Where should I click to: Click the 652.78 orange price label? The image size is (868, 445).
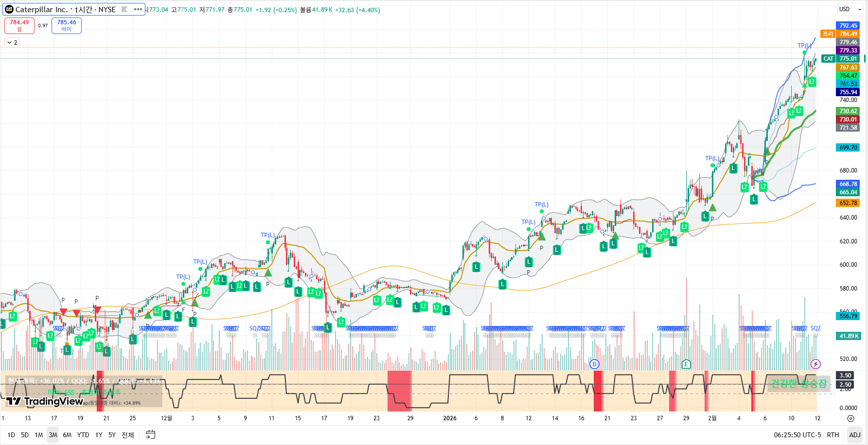tap(848, 203)
